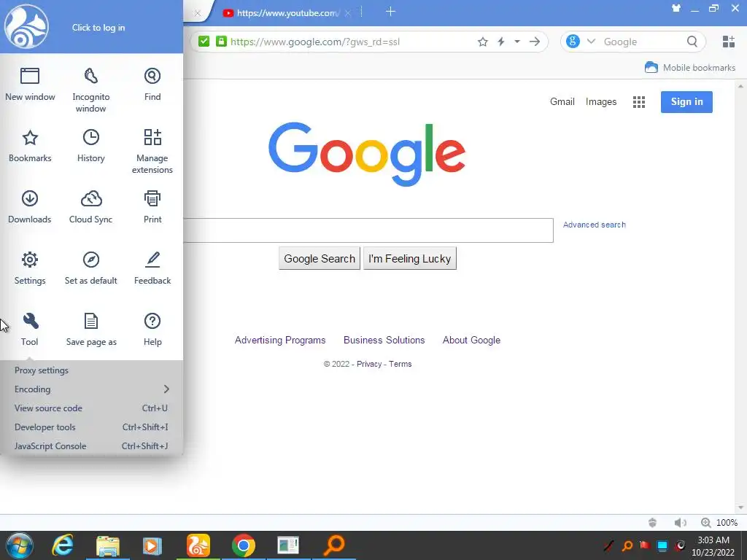The image size is (747, 560).
Task: Open the Terms link
Action: pyautogui.click(x=400, y=364)
